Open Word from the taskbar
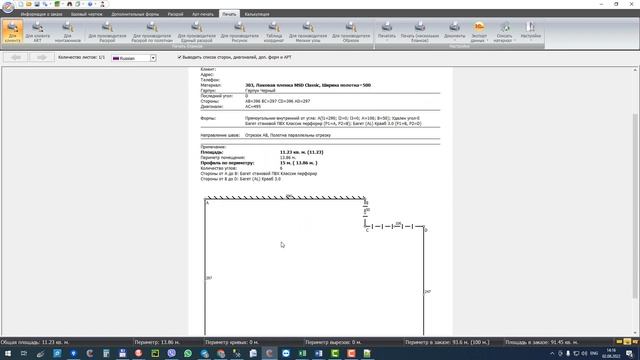 [319, 353]
